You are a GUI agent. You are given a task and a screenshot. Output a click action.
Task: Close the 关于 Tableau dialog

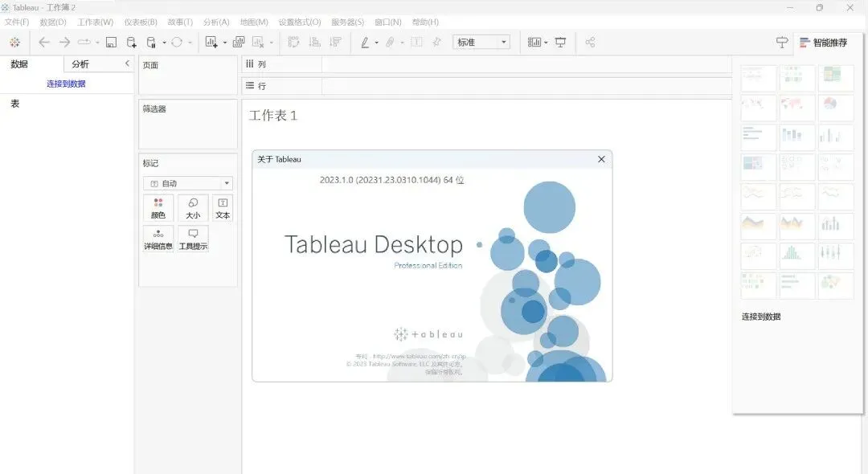click(601, 159)
